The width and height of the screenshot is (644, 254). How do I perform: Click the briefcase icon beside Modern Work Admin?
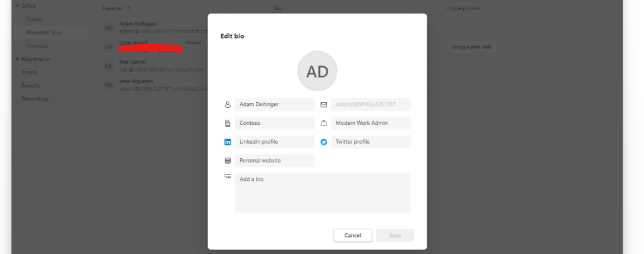[324, 124]
